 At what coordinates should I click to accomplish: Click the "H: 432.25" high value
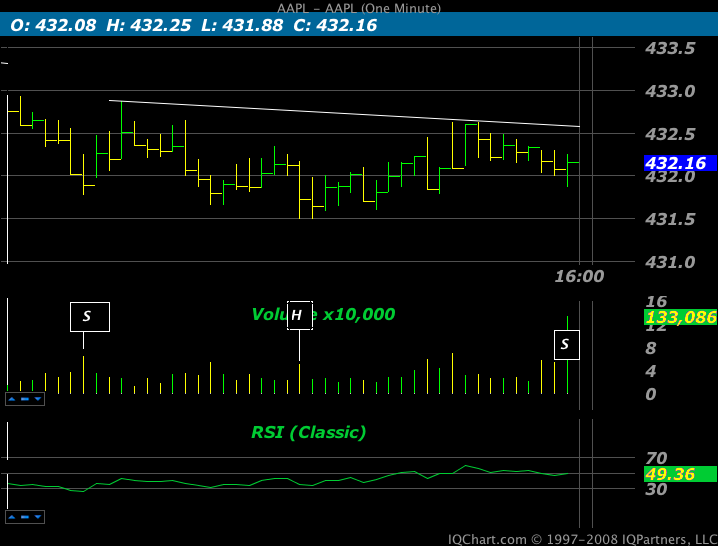[x=149, y=25]
